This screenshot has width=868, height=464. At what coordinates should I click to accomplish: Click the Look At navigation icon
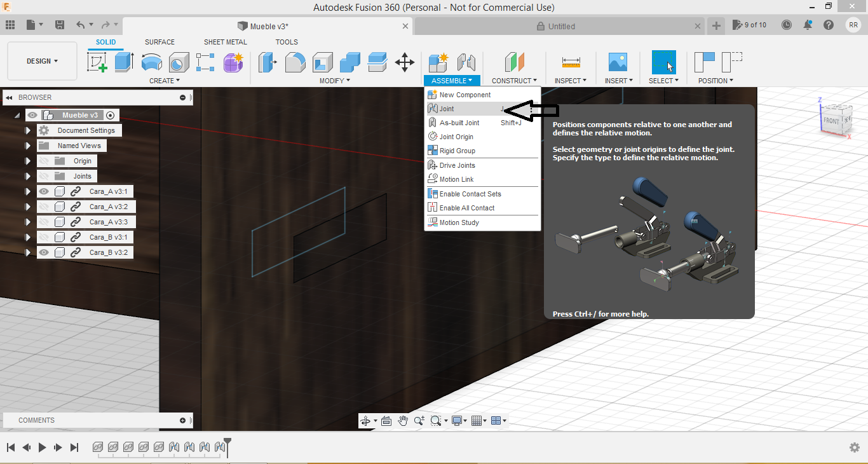pyautogui.click(x=386, y=421)
